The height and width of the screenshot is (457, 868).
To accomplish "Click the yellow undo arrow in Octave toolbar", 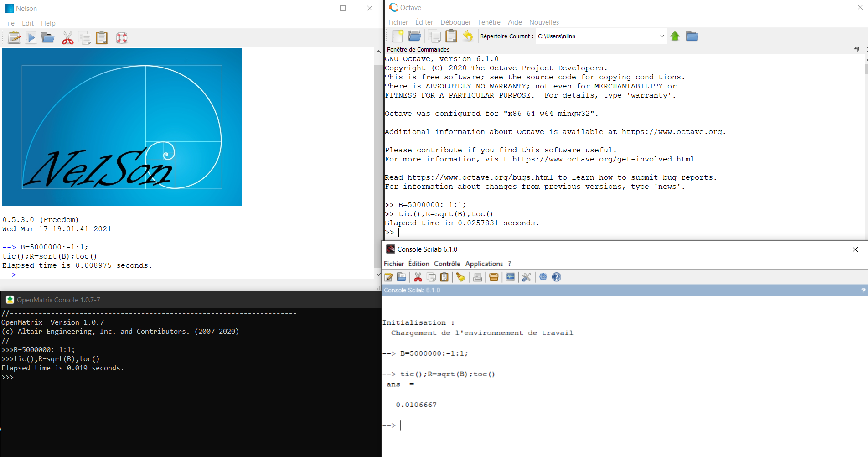I will [468, 36].
